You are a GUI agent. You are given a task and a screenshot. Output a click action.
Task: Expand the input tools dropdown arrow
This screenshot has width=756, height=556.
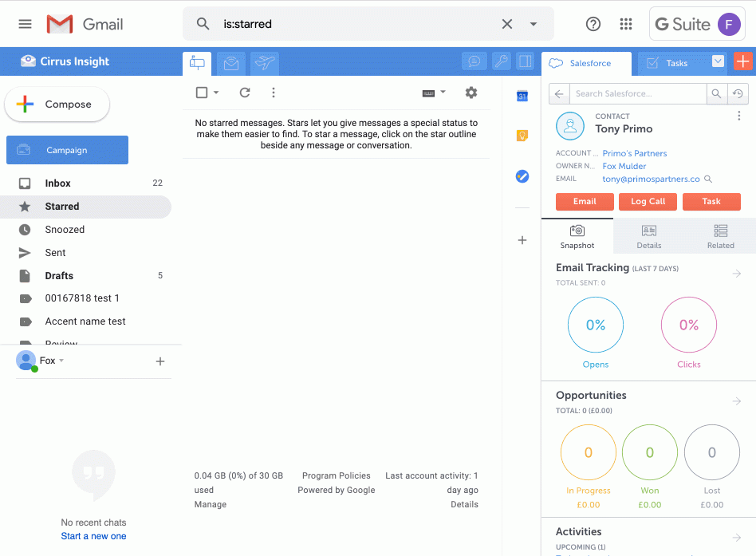tap(443, 92)
